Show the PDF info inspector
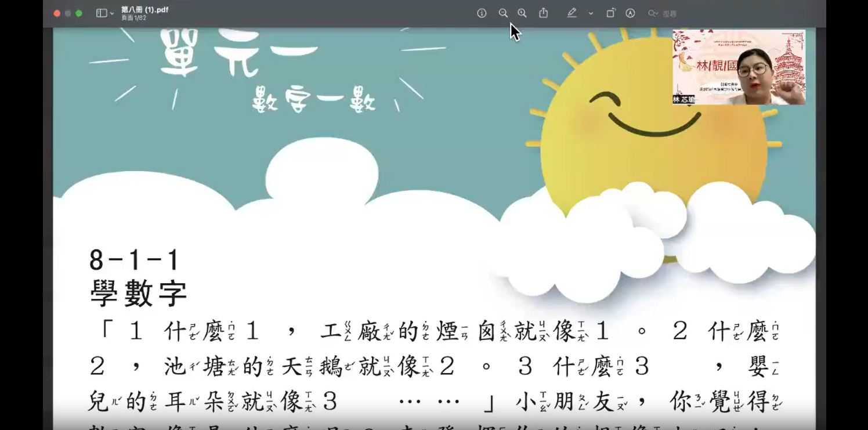This screenshot has width=868, height=430. (x=482, y=13)
